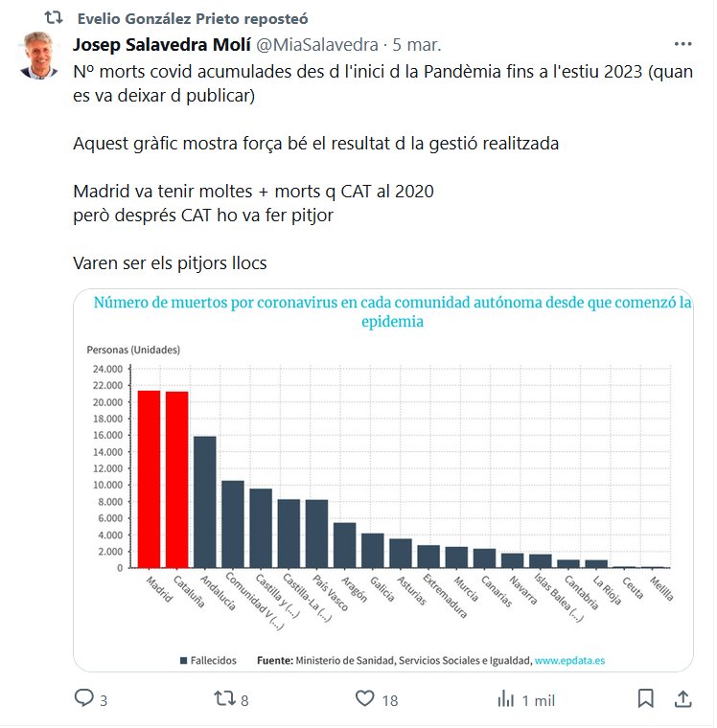
Task: Open tweet analytics views icon
Action: [505, 699]
